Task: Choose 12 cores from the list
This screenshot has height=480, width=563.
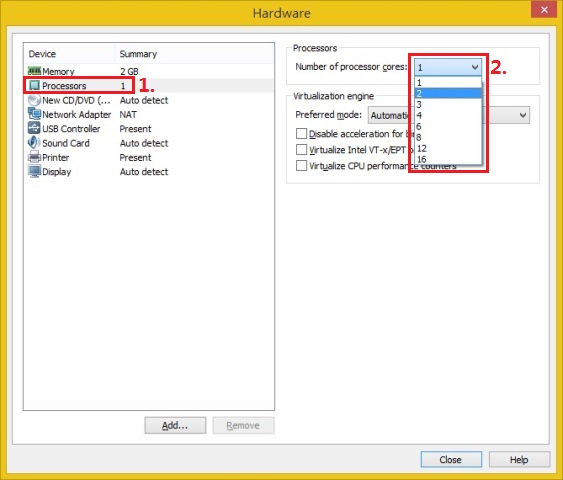Action: click(x=448, y=148)
